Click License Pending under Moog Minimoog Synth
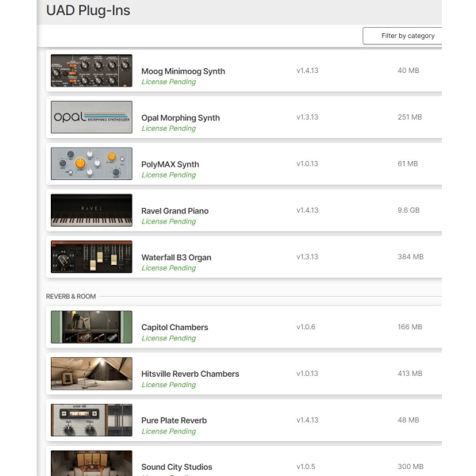476x476 pixels. click(x=168, y=82)
